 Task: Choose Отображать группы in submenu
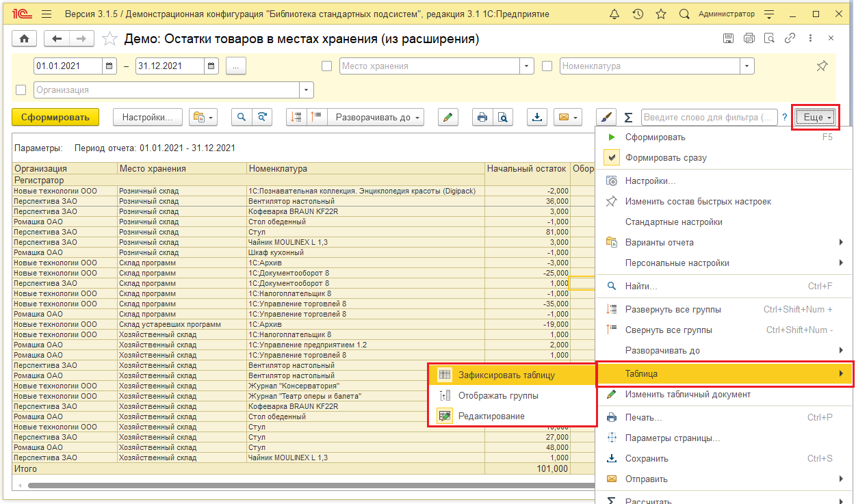pos(513,395)
